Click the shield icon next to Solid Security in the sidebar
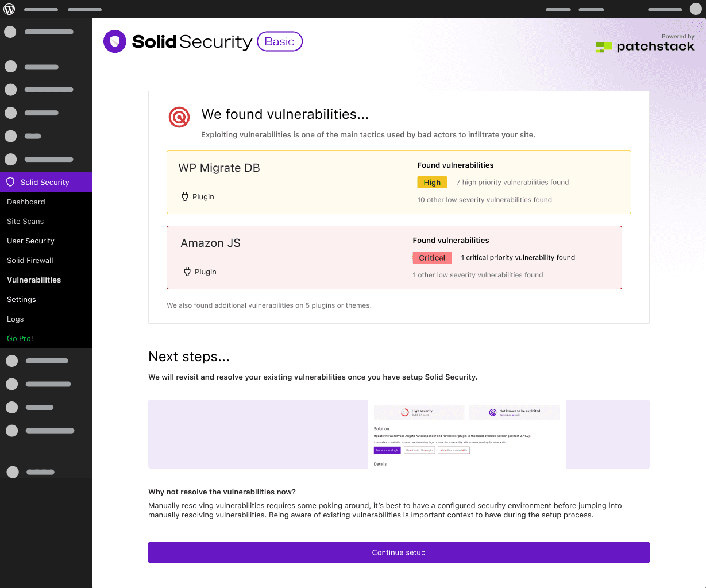The image size is (706, 588). point(10,182)
